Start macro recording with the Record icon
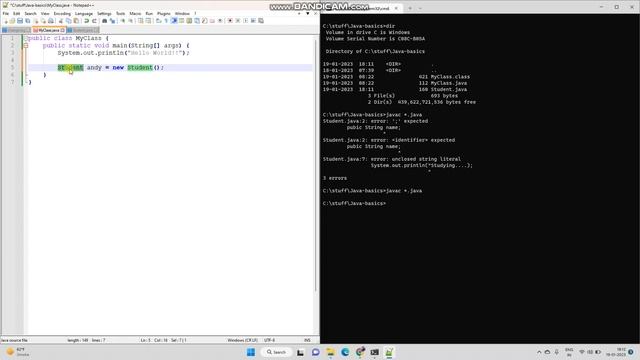Viewport: 640px width, 360px height. click(x=230, y=20)
